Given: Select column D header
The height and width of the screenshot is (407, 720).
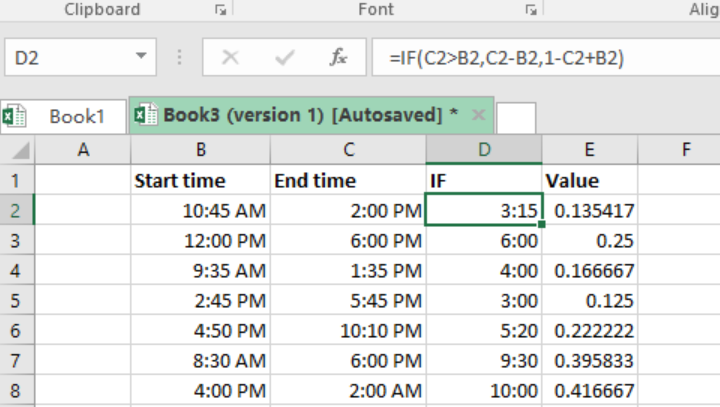Looking at the screenshot, I should pyautogui.click(x=484, y=150).
